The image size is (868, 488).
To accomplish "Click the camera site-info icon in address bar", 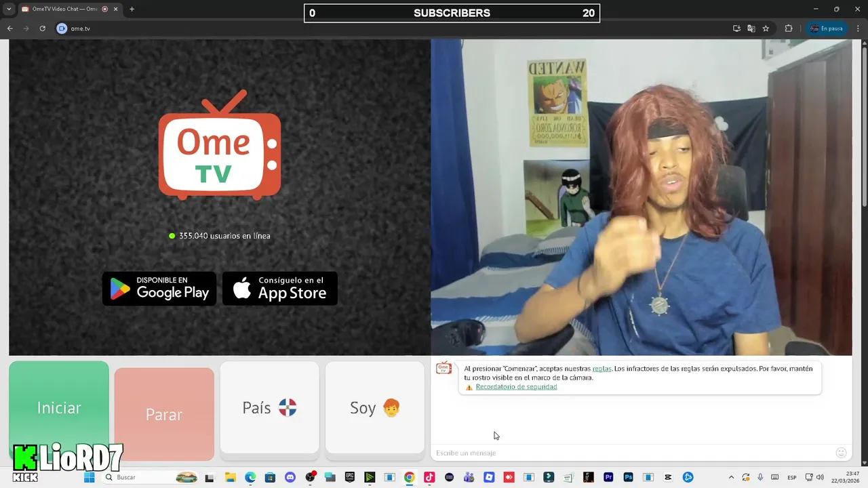I will (62, 28).
